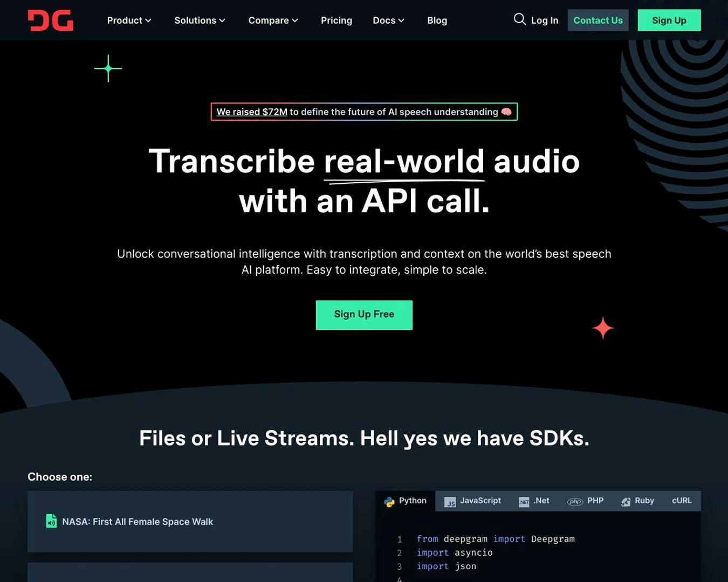Viewport: 728px width, 582px height.
Task: Switch to the Python code tab
Action: click(406, 501)
